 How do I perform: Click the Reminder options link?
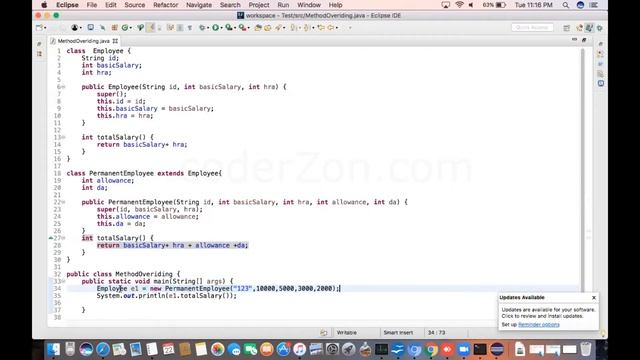click(539, 324)
